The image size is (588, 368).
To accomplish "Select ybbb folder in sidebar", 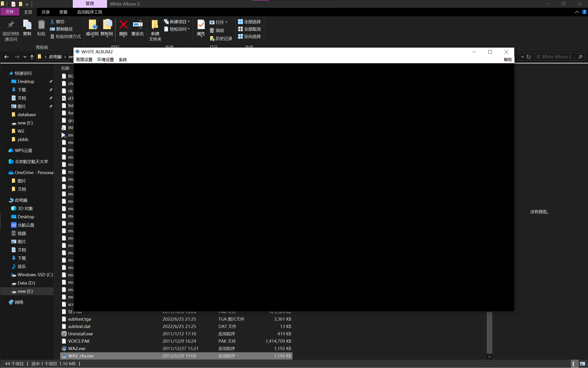I will point(23,139).
